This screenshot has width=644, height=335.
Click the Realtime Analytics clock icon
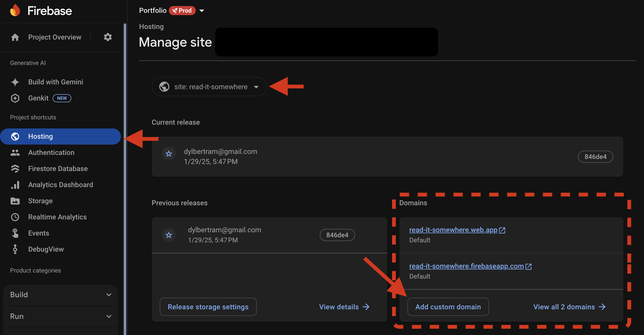click(x=15, y=217)
